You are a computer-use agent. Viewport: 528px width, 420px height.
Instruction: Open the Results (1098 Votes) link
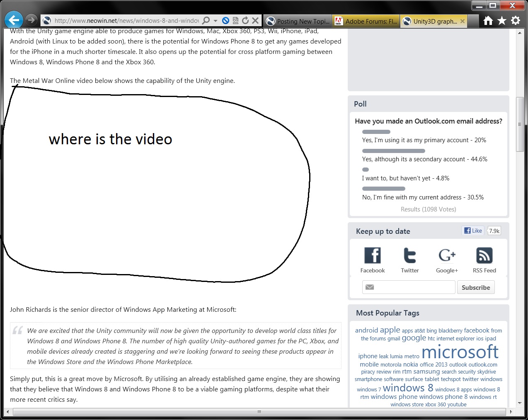coord(428,209)
